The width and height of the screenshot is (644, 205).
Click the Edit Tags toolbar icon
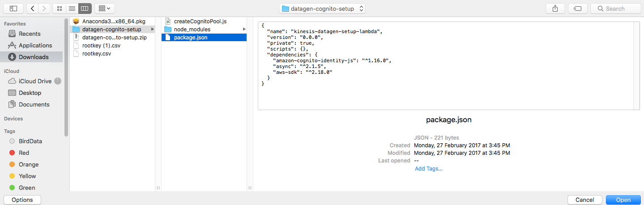pyautogui.click(x=577, y=8)
